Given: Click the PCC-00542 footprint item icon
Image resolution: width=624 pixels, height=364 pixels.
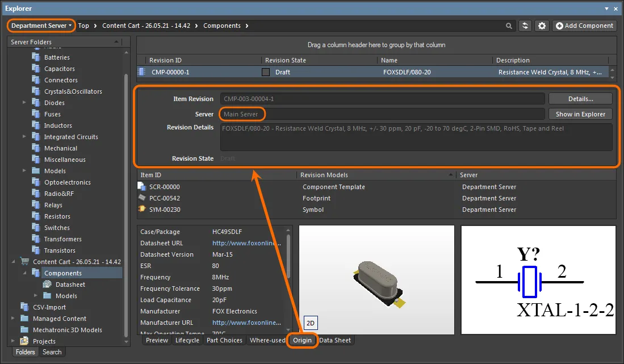Looking at the screenshot, I should tap(142, 198).
